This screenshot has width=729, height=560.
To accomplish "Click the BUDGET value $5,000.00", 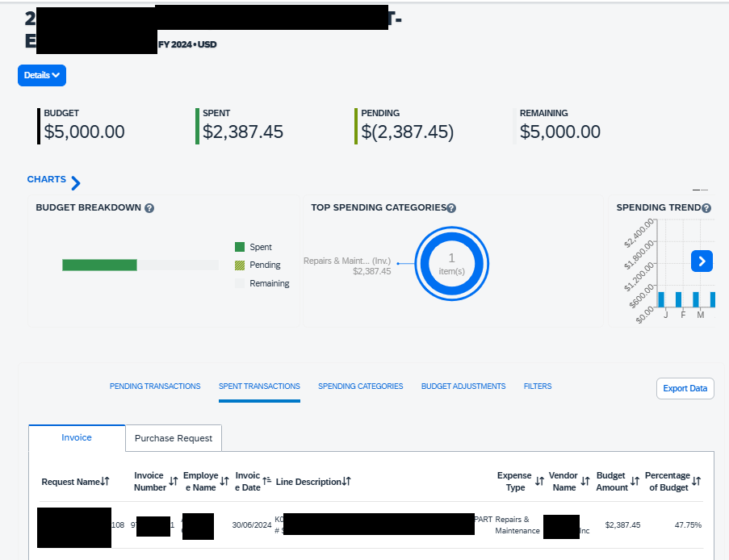I will click(84, 132).
